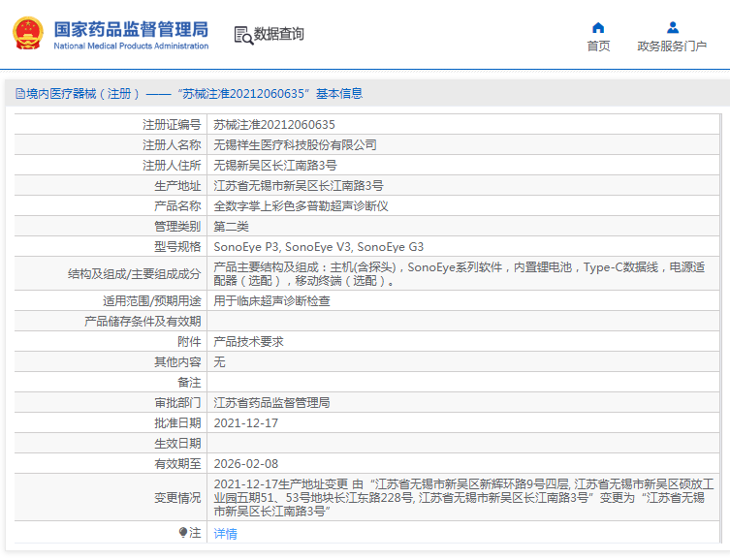Click 国家药品监督管理局 site title
The height and width of the screenshot is (560, 730).
pos(131,29)
